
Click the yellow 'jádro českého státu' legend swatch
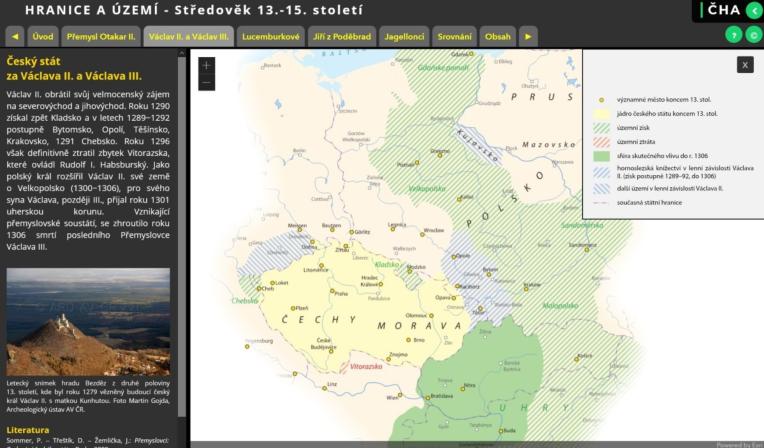(x=601, y=114)
